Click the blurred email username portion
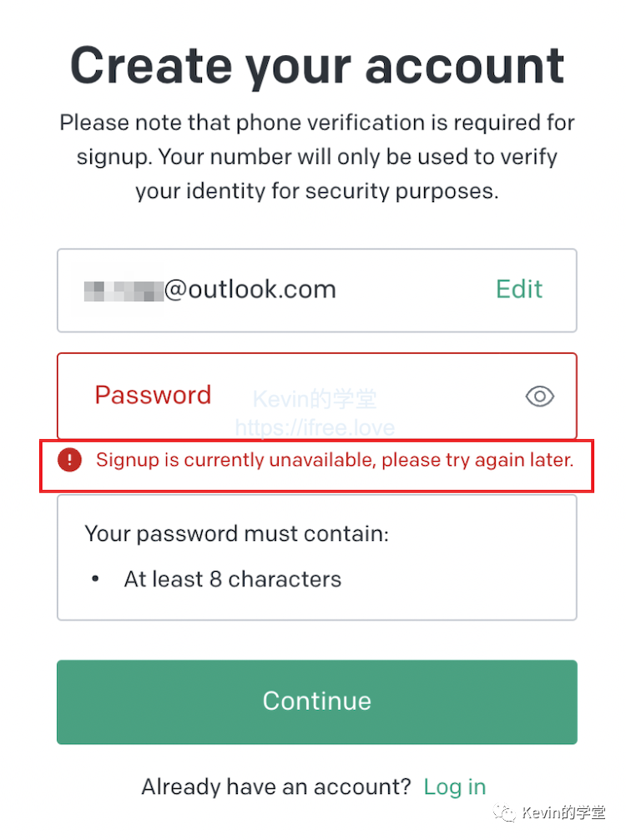 tap(122, 291)
